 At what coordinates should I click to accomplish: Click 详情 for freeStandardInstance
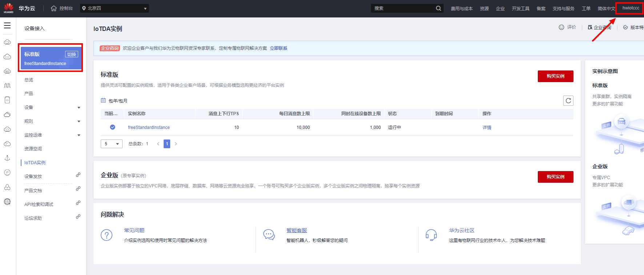487,128
